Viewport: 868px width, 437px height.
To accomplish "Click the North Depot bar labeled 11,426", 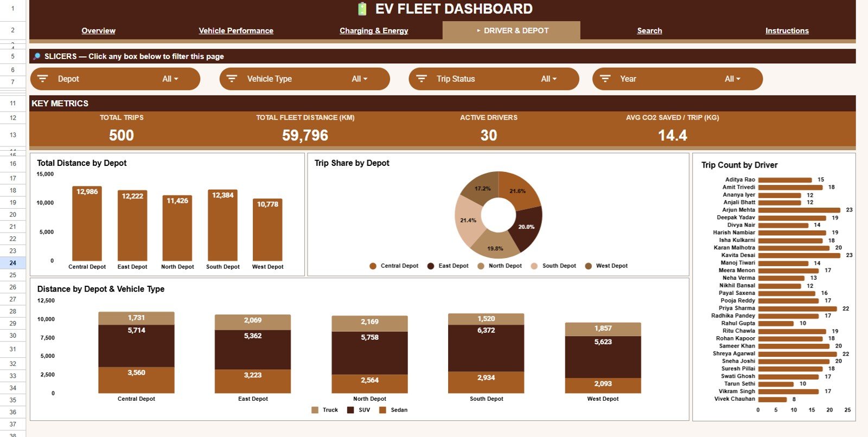I will (177, 228).
